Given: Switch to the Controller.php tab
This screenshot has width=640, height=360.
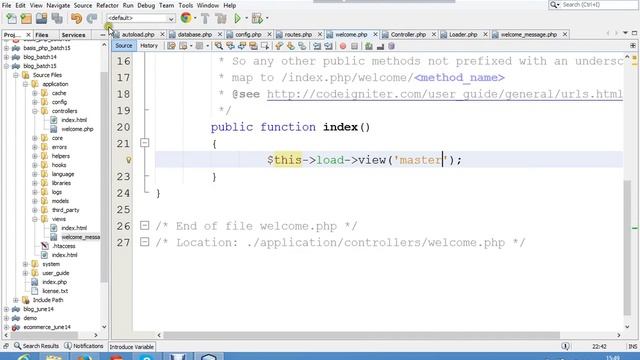Looking at the screenshot, I should [x=408, y=35].
